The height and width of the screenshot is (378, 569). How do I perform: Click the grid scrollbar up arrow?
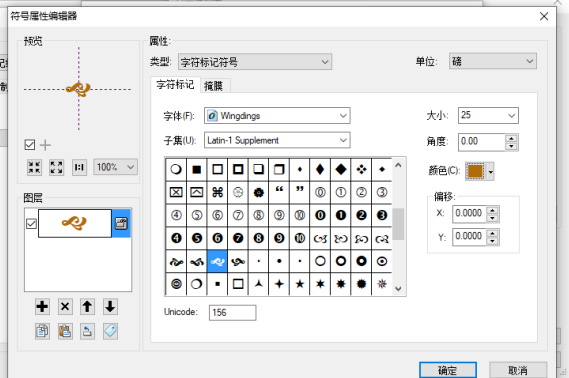coord(398,165)
